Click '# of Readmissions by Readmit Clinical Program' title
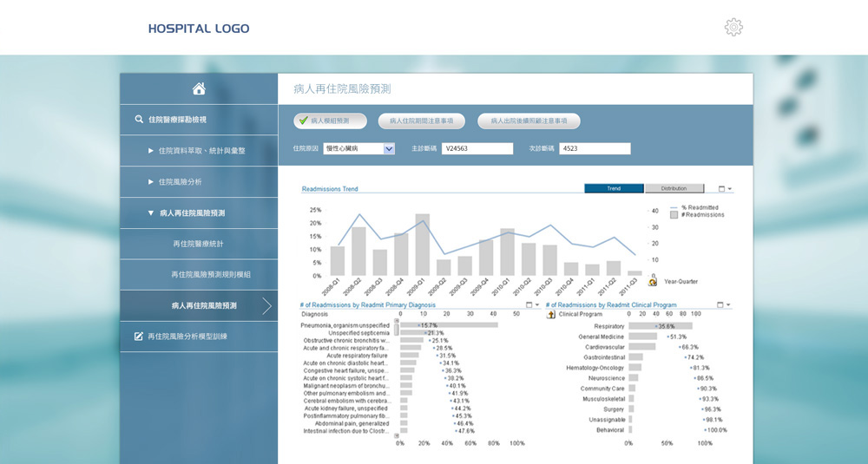The width and height of the screenshot is (868, 464). coord(611,304)
